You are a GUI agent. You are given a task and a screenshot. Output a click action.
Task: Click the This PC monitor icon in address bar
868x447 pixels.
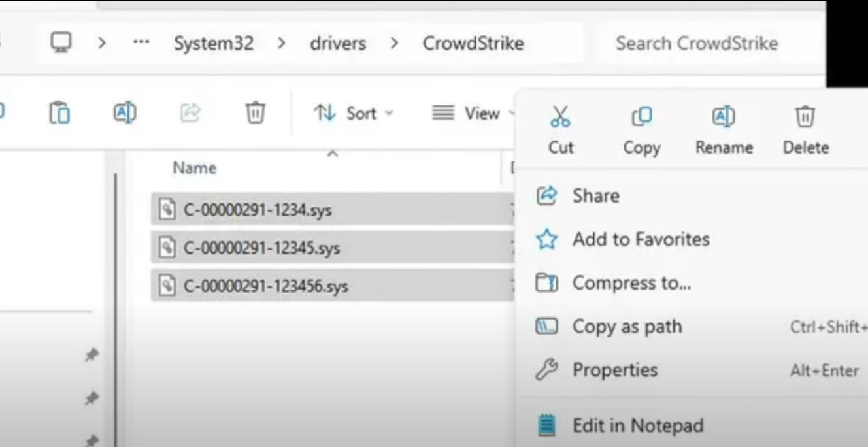61,43
